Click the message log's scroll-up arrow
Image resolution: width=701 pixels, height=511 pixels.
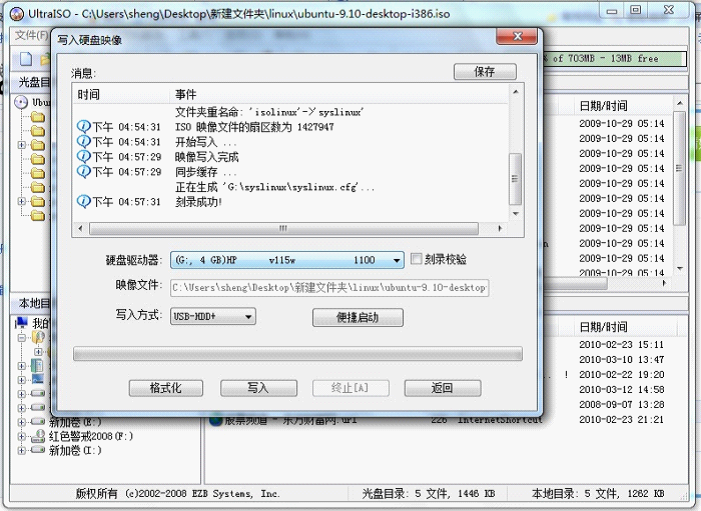(515, 92)
